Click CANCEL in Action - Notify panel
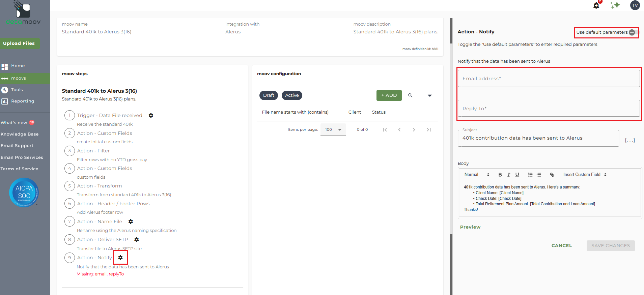Viewport: 644px width, 295px height. coord(562,246)
